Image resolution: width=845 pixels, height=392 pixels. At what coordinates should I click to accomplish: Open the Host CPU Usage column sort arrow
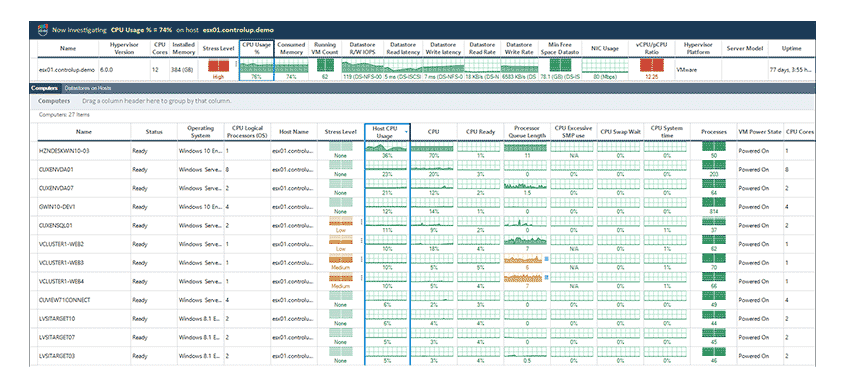click(406, 132)
